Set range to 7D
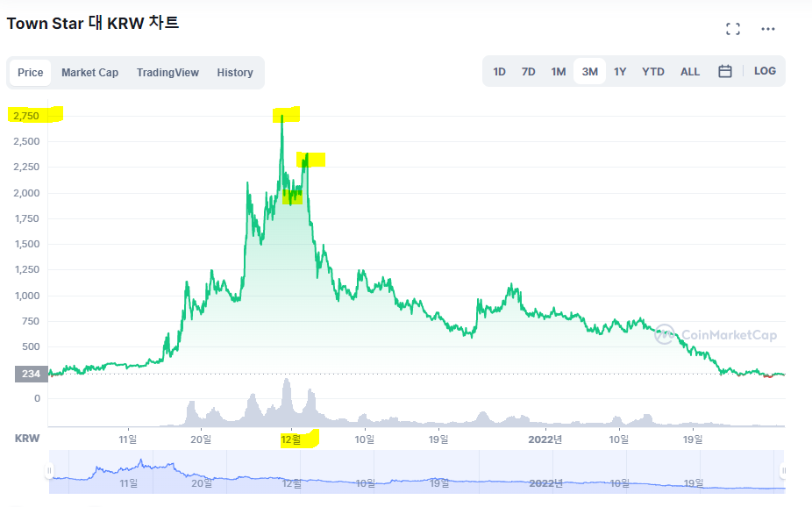The height and width of the screenshot is (507, 812). (528, 71)
